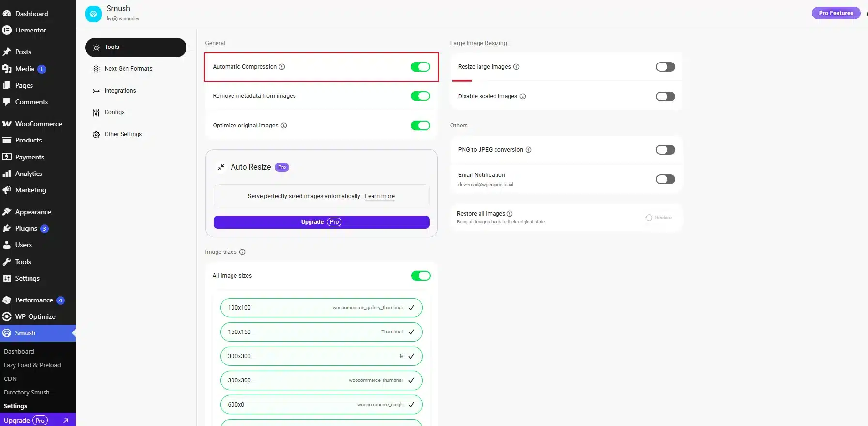Click the Products icon in sidebar
This screenshot has width=868, height=426.
click(7, 140)
